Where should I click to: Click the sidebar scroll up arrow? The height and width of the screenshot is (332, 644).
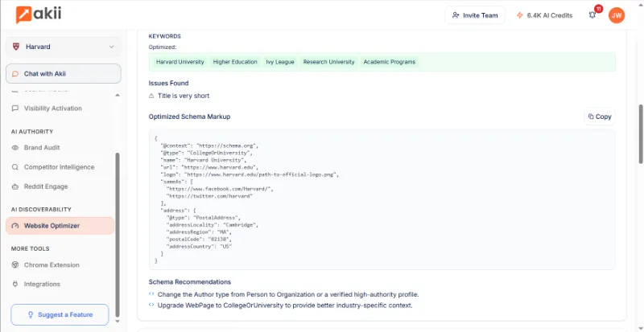[118, 95]
